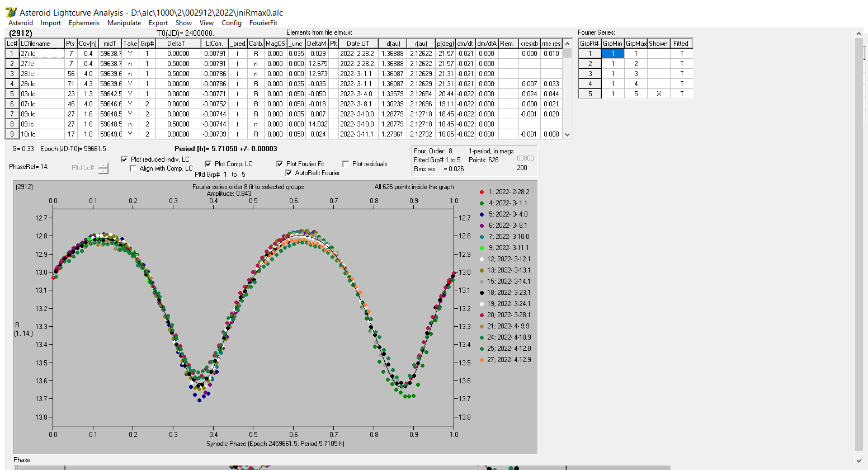Screen dimensions: 868x470
Task: Click the Fitted header in Fourier Series
Action: 681,44
